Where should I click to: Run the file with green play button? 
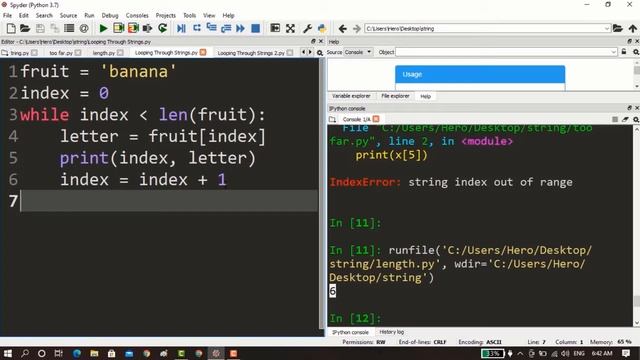(103, 28)
